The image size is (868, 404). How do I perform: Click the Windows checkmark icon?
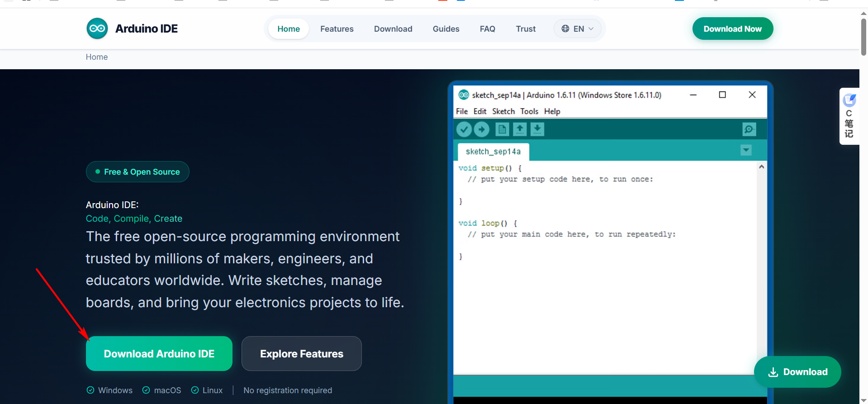click(90, 390)
